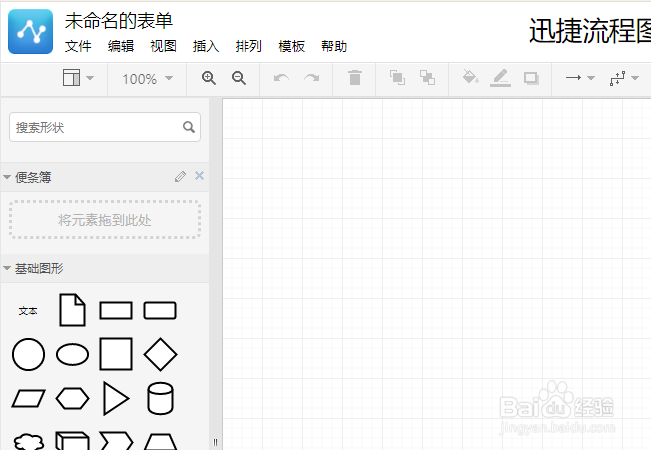Image resolution: width=651 pixels, height=450 pixels.
Task: Close the 便条簿 scratchpad panel
Action: 199,176
